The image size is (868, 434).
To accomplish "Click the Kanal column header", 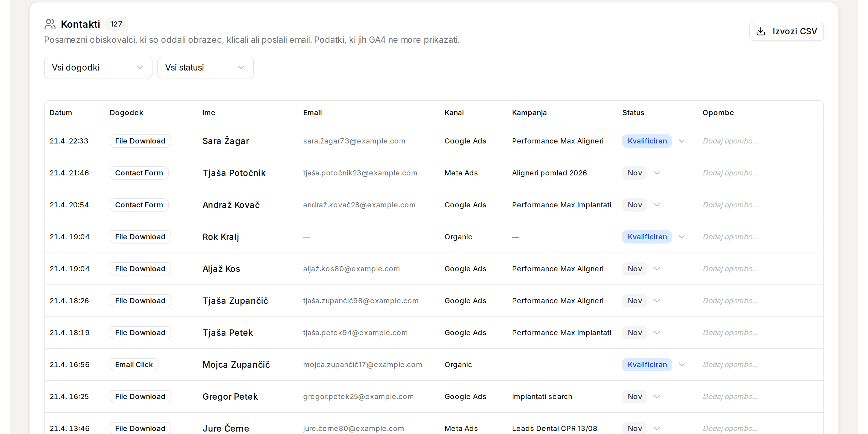I will pos(454,113).
